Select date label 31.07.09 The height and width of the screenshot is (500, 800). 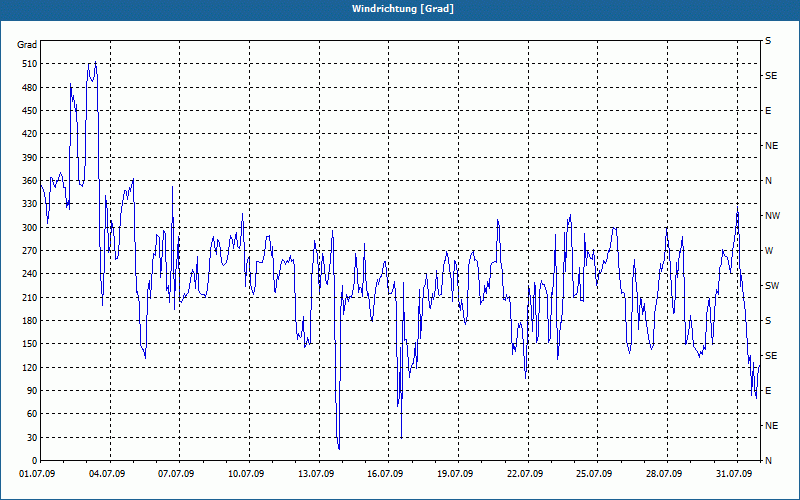734,474
